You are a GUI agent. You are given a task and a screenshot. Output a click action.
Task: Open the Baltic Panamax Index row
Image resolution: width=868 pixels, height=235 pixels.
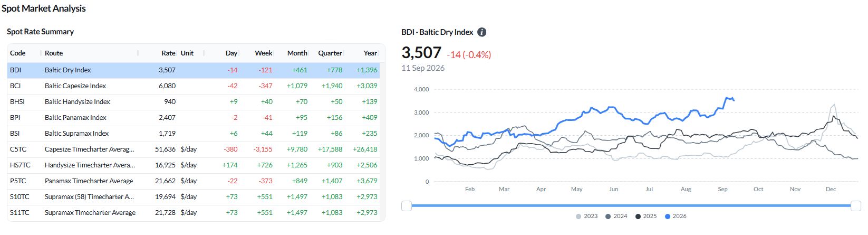(x=194, y=118)
